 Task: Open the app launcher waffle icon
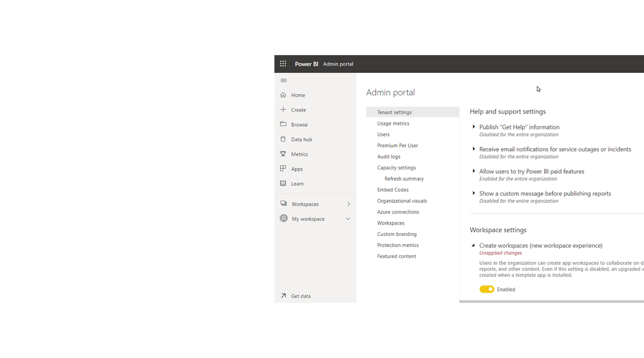point(283,64)
